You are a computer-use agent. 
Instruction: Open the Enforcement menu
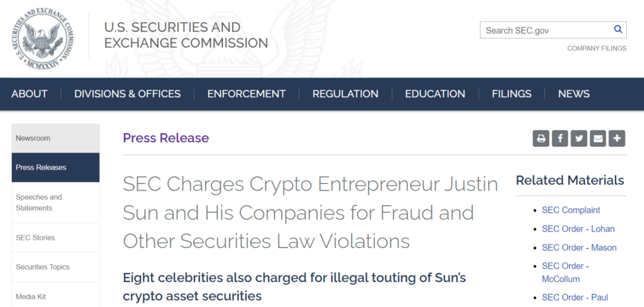tap(246, 94)
